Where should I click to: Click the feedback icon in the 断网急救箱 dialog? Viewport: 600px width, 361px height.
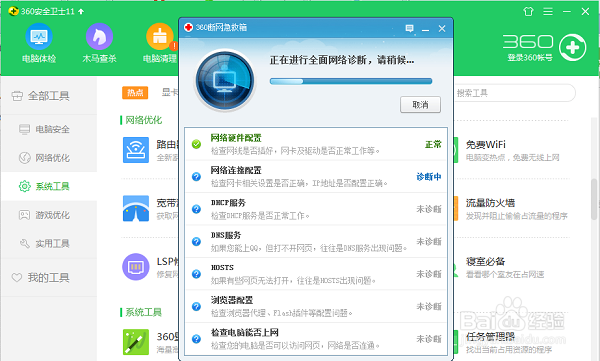[409, 29]
